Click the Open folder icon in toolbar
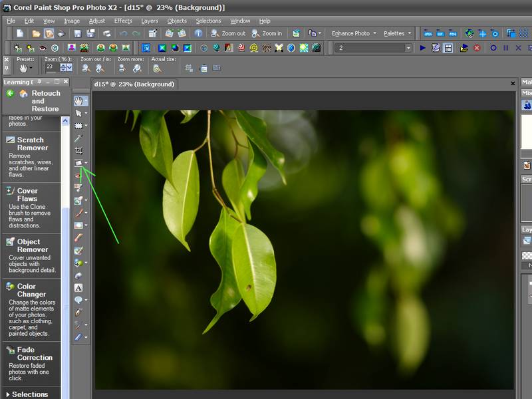 pos(35,33)
